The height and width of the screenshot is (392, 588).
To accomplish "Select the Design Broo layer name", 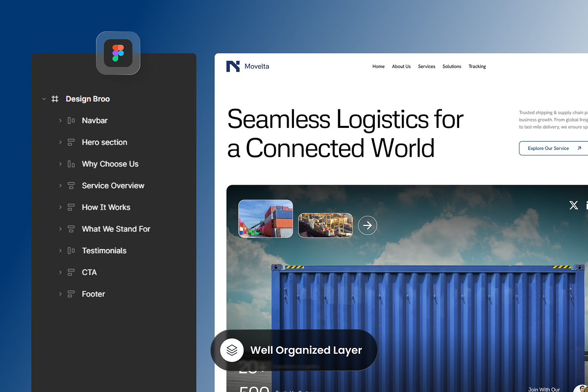I will [88, 99].
